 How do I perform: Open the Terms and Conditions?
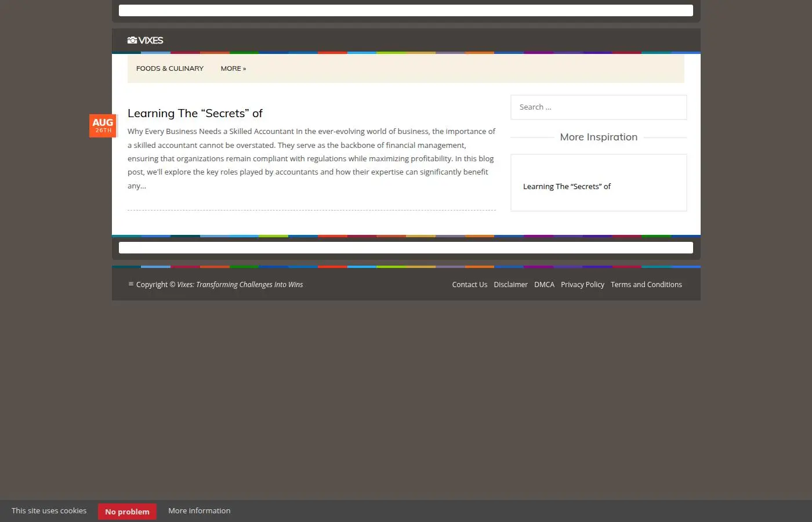point(646,284)
